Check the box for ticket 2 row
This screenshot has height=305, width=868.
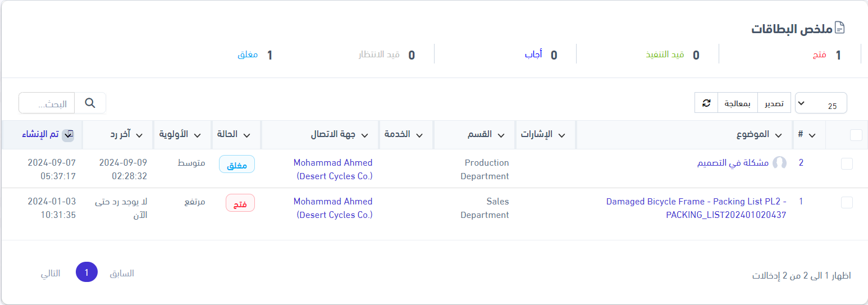tap(847, 163)
